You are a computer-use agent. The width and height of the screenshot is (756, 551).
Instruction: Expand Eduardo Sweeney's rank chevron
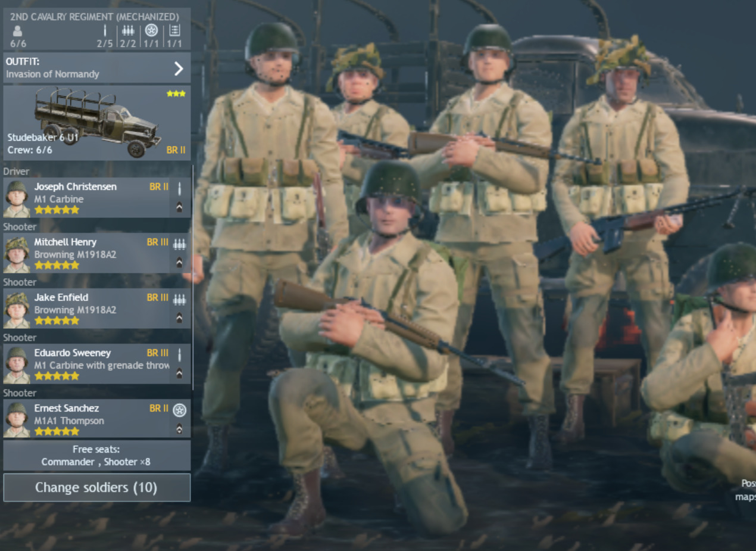point(179,373)
